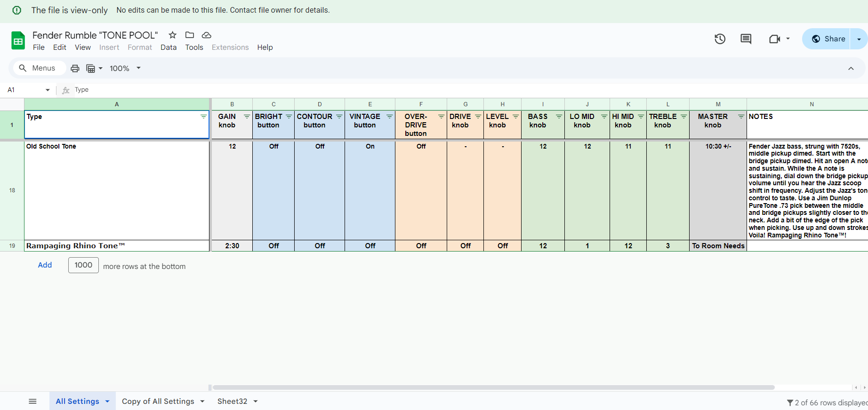Expand the 100% zoom dropdown

point(138,68)
